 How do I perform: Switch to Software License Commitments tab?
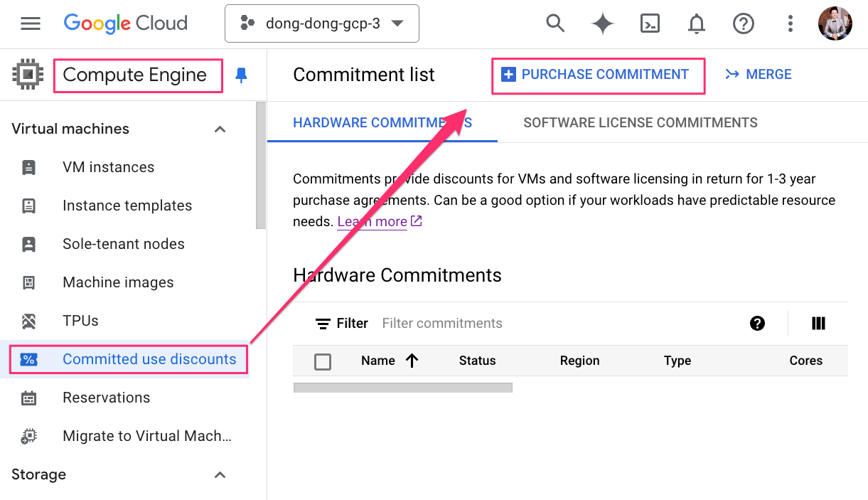[640, 122]
